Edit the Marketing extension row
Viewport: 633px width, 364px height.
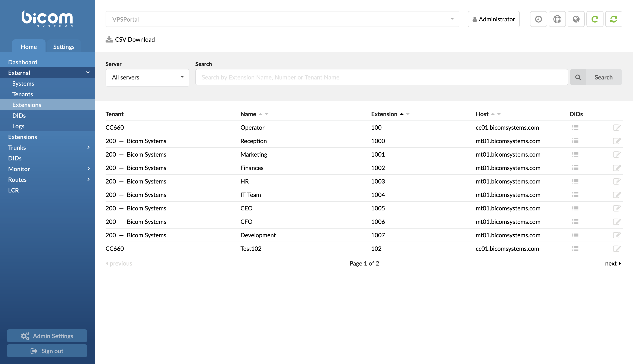617,154
